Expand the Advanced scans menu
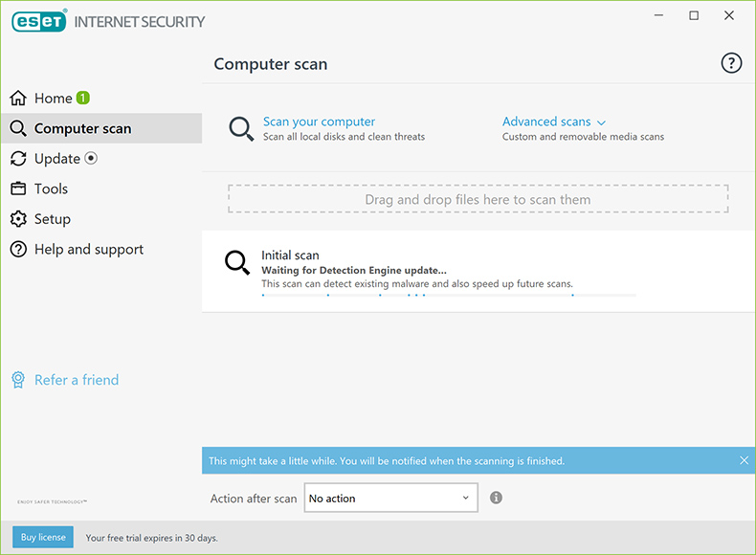Image resolution: width=756 pixels, height=555 pixels. [x=553, y=122]
